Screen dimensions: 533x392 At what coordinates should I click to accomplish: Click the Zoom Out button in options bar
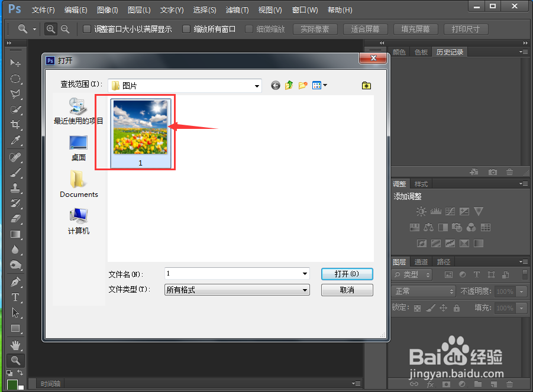(x=65, y=29)
